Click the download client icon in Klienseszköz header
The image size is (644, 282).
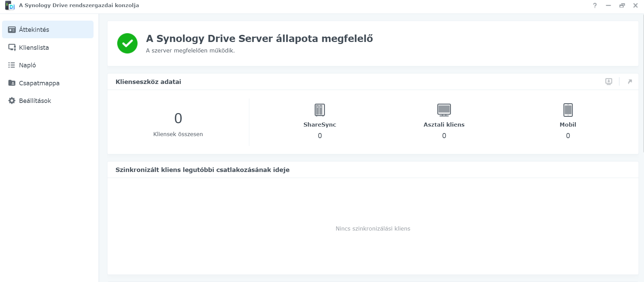(609, 82)
